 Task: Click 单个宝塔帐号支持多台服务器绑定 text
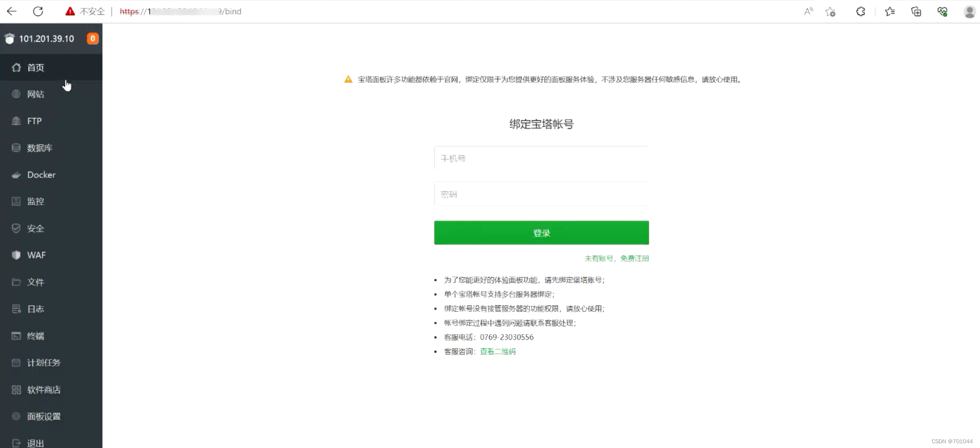[x=499, y=294]
